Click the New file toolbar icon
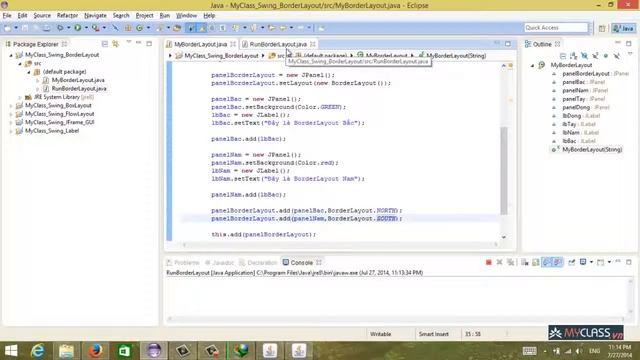This screenshot has height=360, width=640. [x=7, y=28]
